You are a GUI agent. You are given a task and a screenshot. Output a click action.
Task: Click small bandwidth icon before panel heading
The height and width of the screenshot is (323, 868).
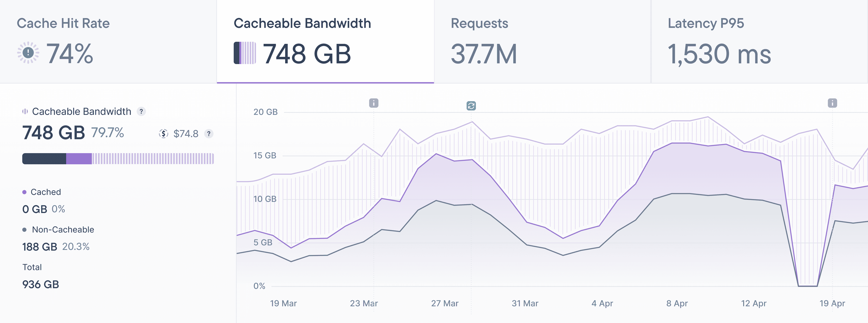pyautogui.click(x=25, y=111)
